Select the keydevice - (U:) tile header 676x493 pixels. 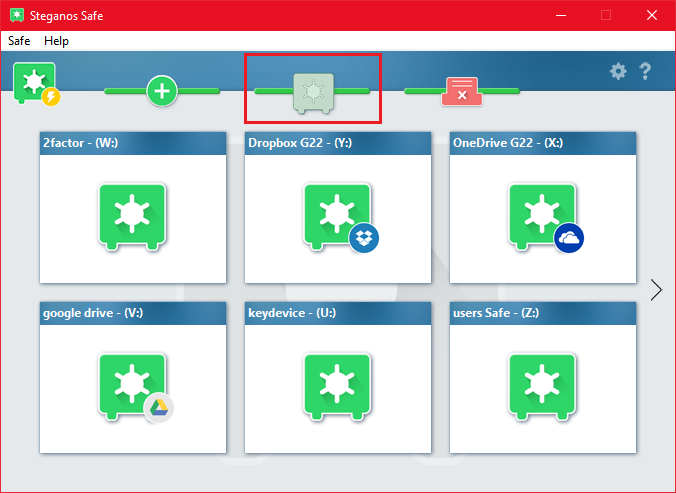point(337,313)
